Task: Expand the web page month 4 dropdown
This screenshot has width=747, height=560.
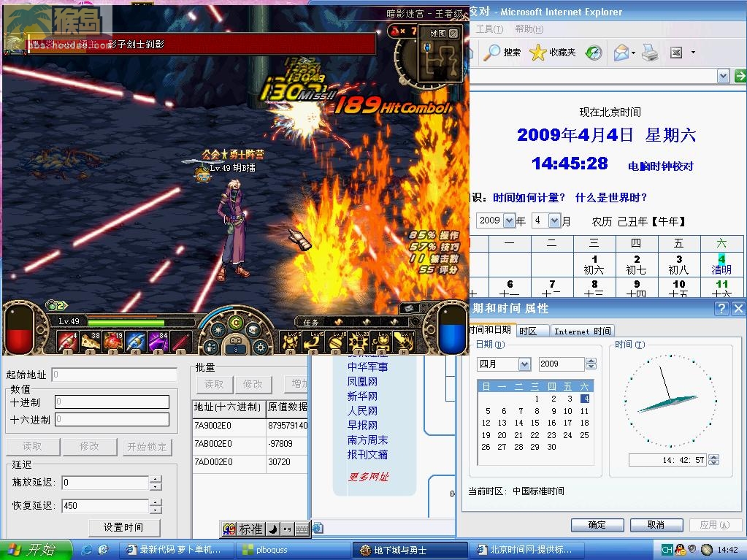Action: [x=554, y=220]
